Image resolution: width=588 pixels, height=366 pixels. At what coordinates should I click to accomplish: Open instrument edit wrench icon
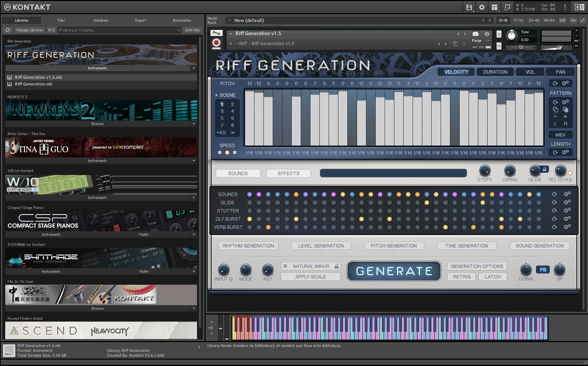point(216,33)
